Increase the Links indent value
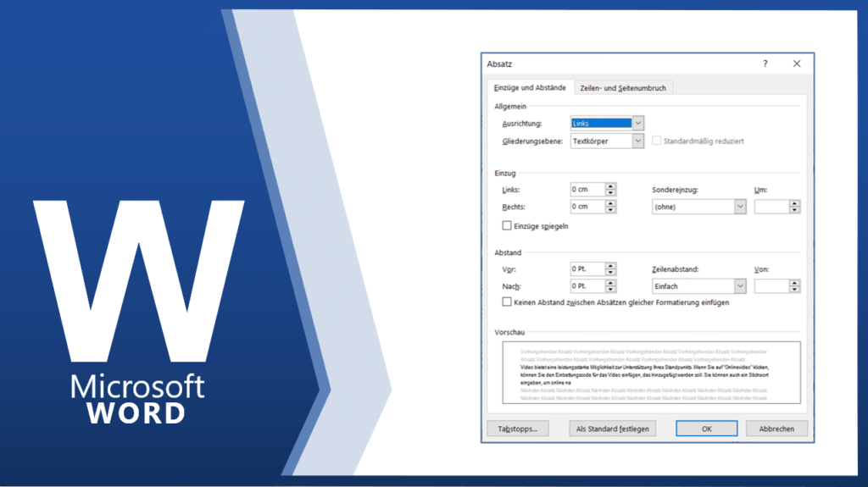This screenshot has width=868, height=487. (x=610, y=185)
